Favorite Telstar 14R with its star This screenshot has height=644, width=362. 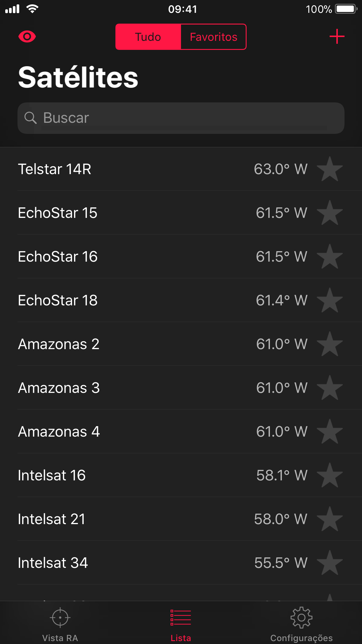[330, 169]
